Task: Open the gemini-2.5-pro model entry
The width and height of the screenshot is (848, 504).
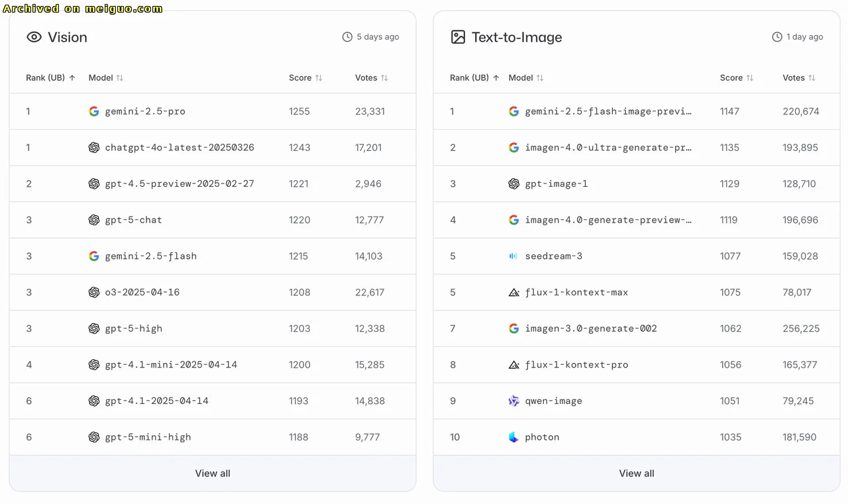Action: [x=145, y=111]
